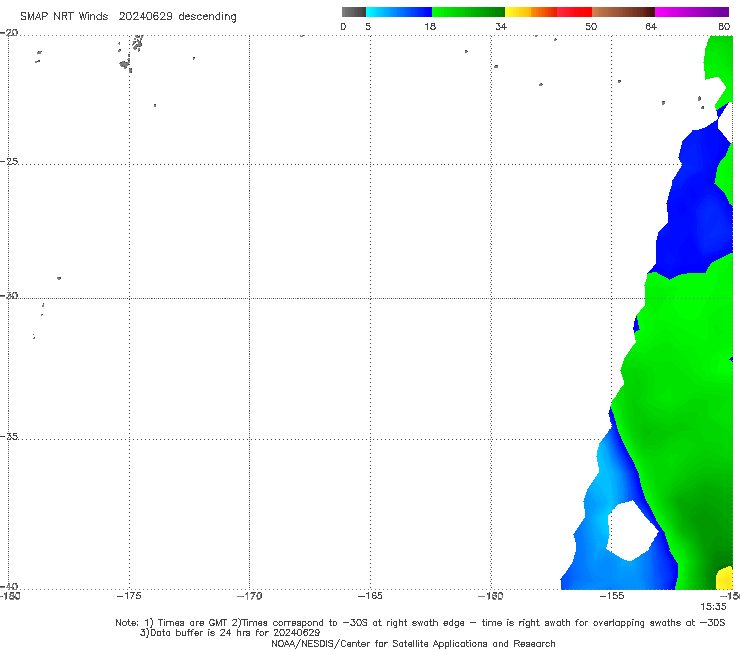
Task: Click the "NOAA/NESDIS/Center for Satellite Applications" credit line
Action: click(x=413, y=644)
